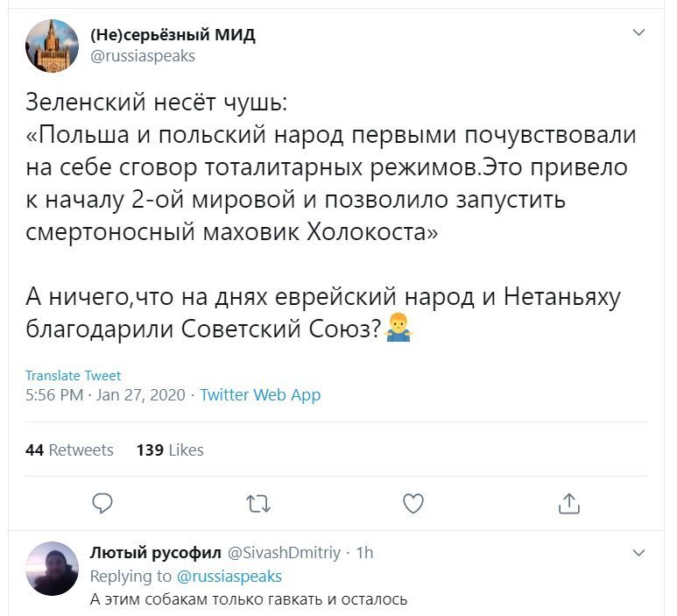
Task: Click the share upload icon
Action: click(x=568, y=503)
